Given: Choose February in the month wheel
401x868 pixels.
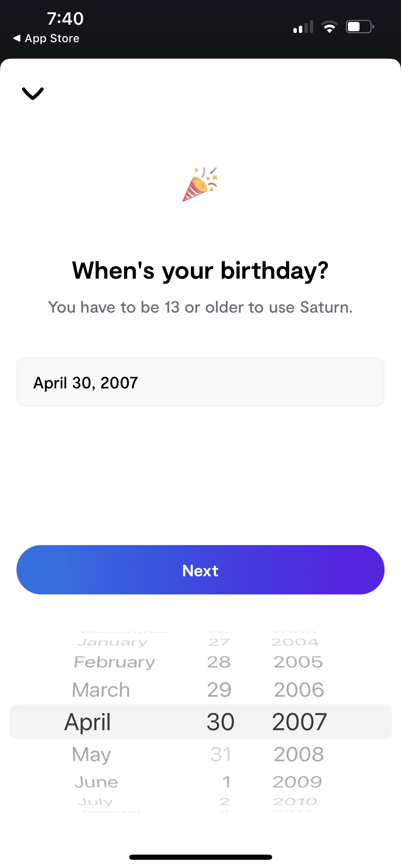Looking at the screenshot, I should pyautogui.click(x=115, y=662).
